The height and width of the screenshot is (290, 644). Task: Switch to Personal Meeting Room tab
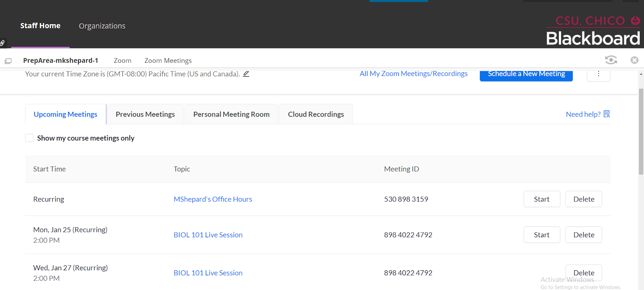[231, 114]
